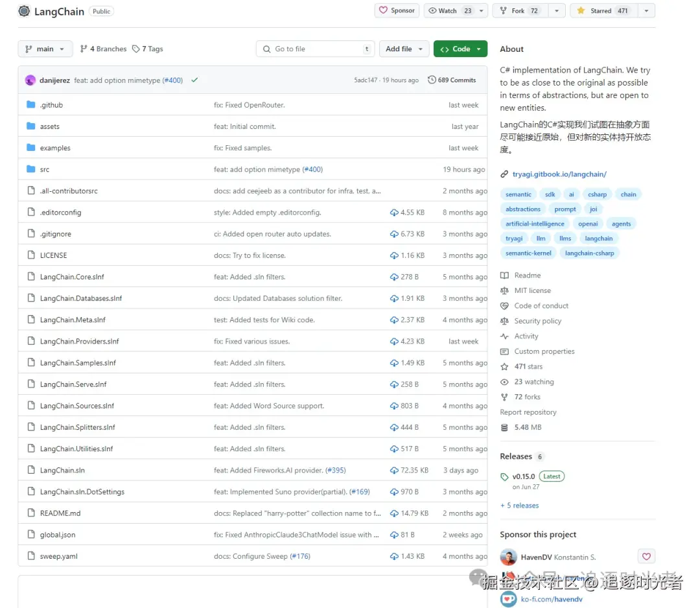Image resolution: width=700 pixels, height=608 pixels.
Task: Select the langchain-csharp topic tag
Action: 589,253
